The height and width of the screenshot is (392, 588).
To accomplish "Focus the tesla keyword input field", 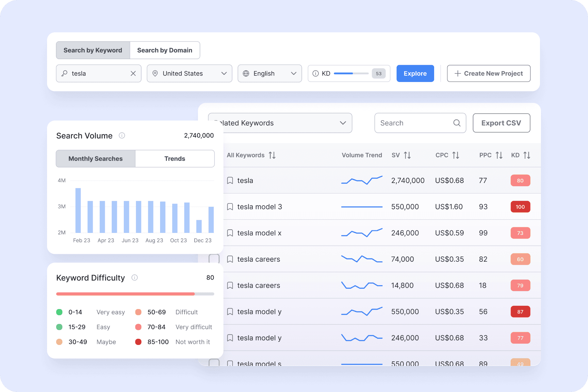I will click(x=99, y=73).
